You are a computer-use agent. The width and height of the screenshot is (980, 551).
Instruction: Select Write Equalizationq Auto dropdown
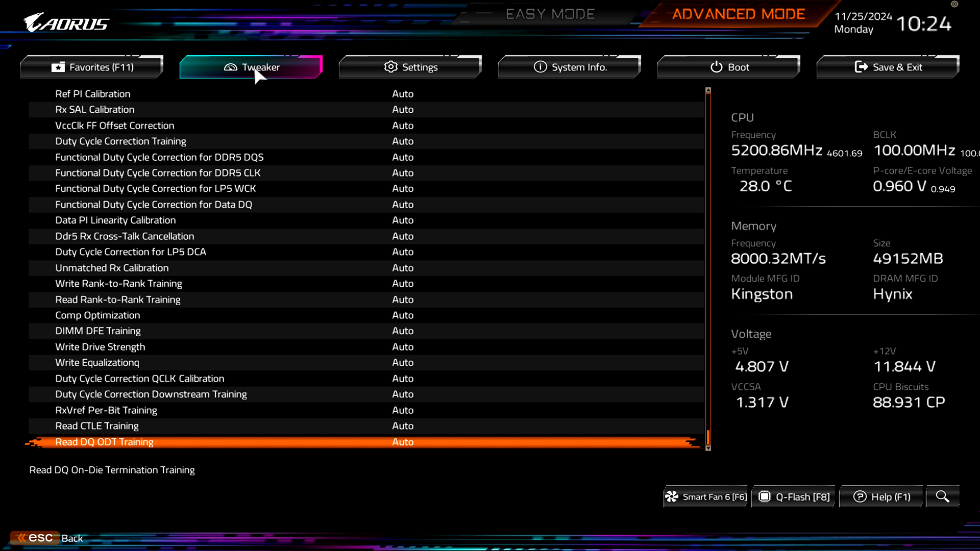(x=403, y=363)
